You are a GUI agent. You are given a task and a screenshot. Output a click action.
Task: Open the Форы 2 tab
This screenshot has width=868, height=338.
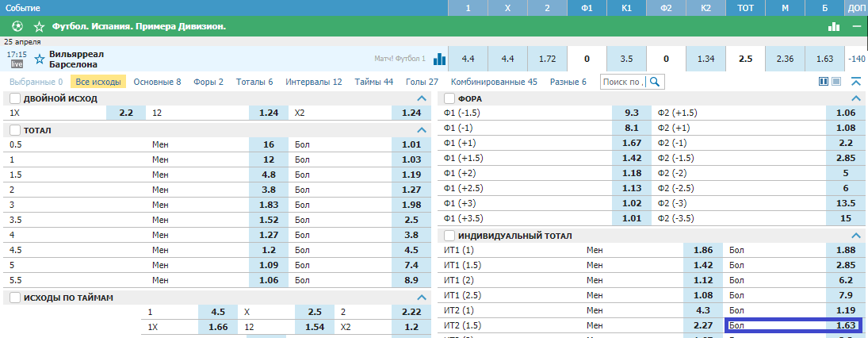pos(208,82)
